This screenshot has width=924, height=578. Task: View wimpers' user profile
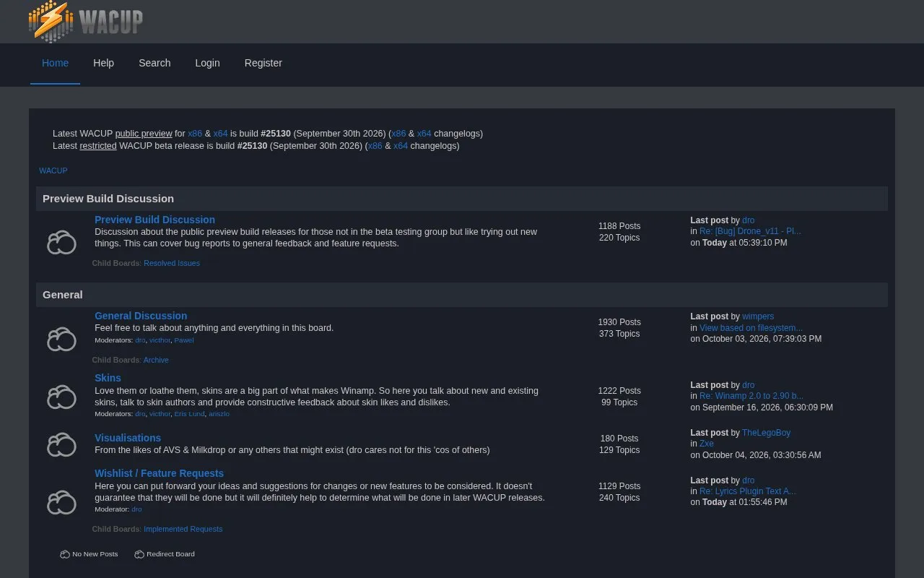coord(758,316)
